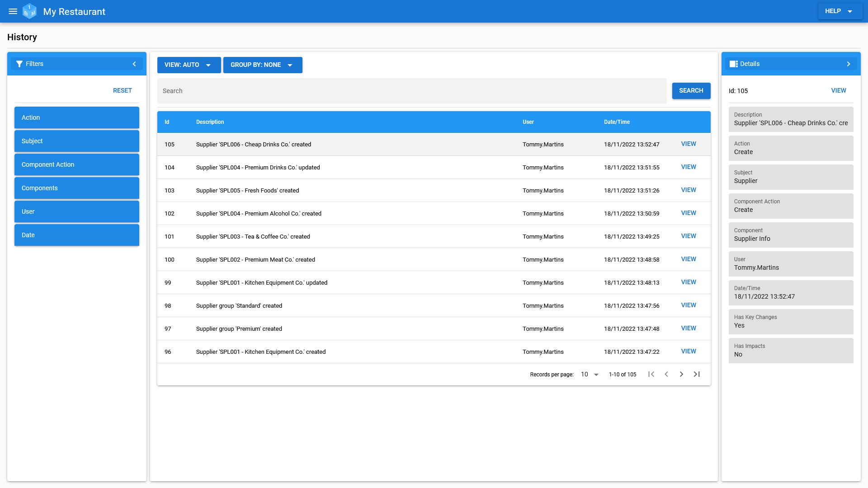Click the collapse Filters panel arrow
Image resolution: width=868 pixels, height=488 pixels.
134,64
